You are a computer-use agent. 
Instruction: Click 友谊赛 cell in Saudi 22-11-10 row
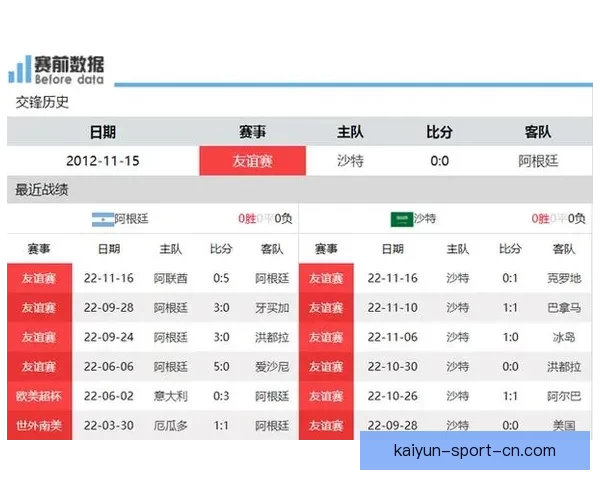pyautogui.click(x=326, y=308)
